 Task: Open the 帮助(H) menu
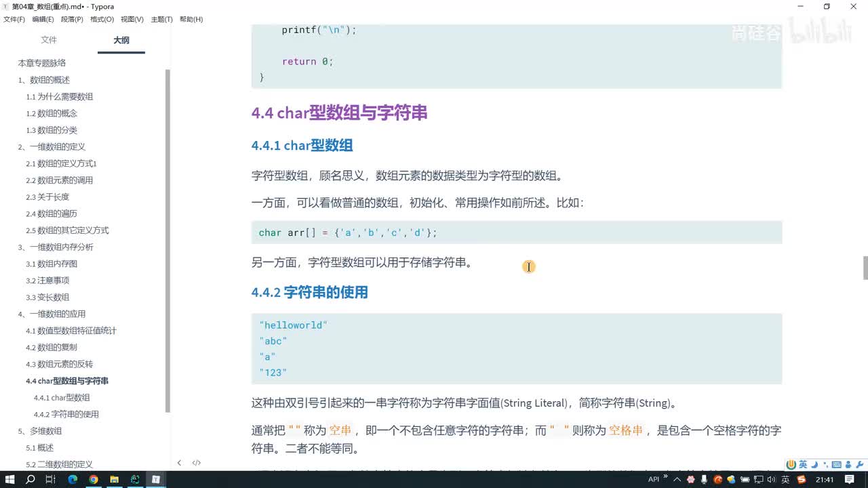pos(191,19)
